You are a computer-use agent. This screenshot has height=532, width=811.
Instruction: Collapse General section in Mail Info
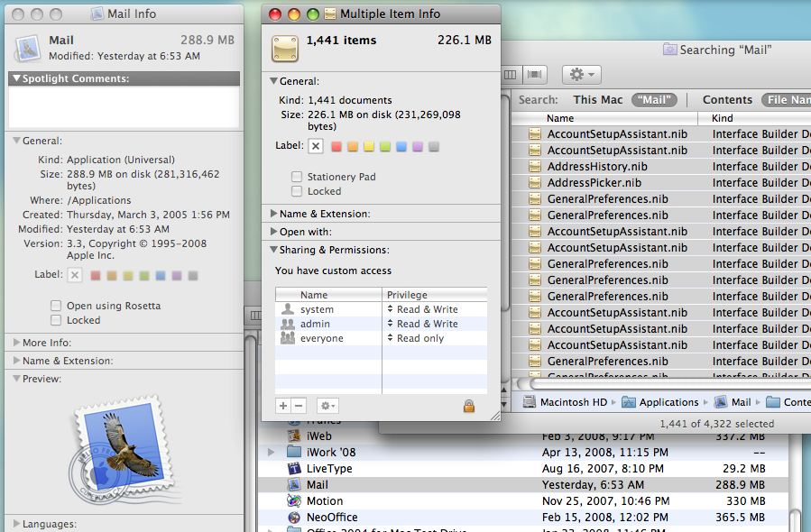16,141
